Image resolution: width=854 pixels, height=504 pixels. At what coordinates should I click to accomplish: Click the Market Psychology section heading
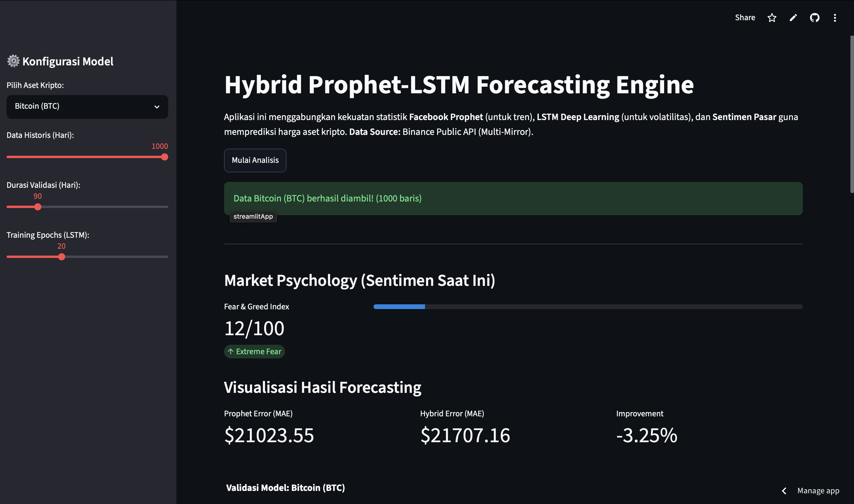360,281
